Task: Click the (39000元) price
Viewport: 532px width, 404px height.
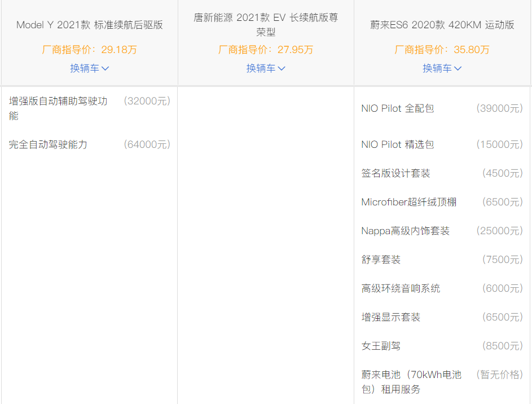Action: [499, 108]
